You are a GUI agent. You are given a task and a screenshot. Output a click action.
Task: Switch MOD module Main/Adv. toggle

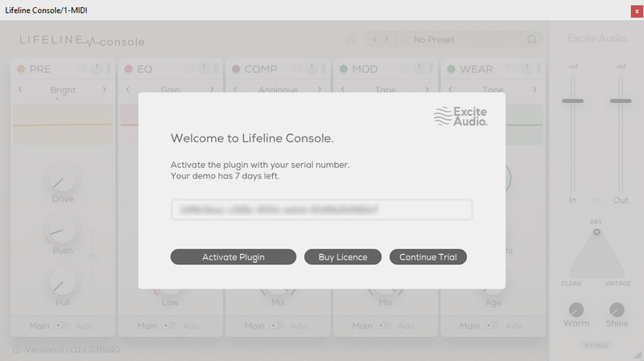pos(385,326)
